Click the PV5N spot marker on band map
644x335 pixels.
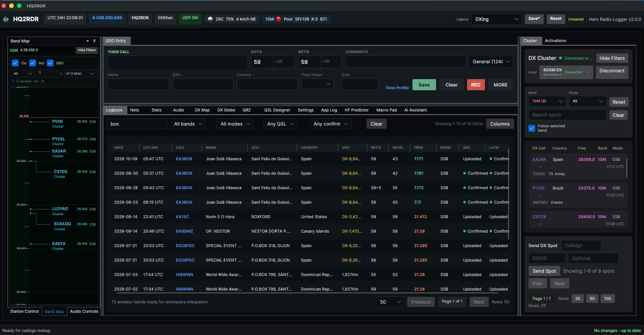click(31, 122)
